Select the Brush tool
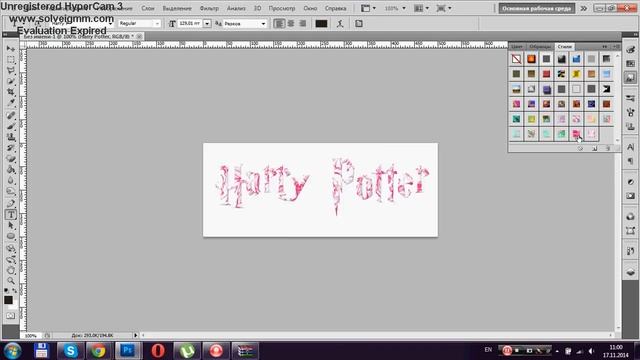This screenshot has width=640, height=360. click(11, 126)
